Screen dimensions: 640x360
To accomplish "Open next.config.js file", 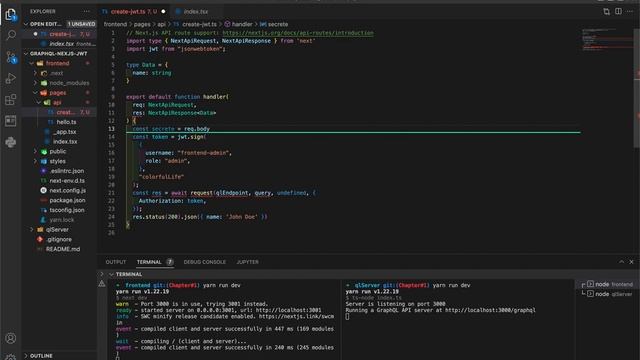I will [59, 190].
